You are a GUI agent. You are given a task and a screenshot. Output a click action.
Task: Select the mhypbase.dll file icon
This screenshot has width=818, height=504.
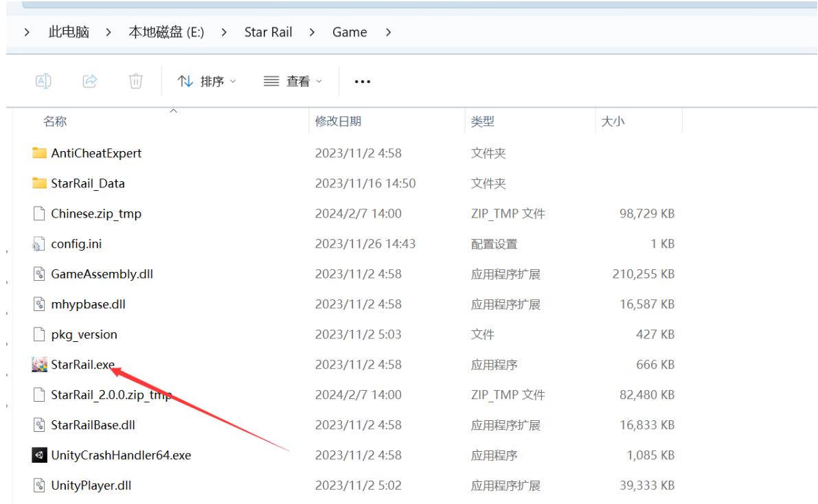(39, 304)
